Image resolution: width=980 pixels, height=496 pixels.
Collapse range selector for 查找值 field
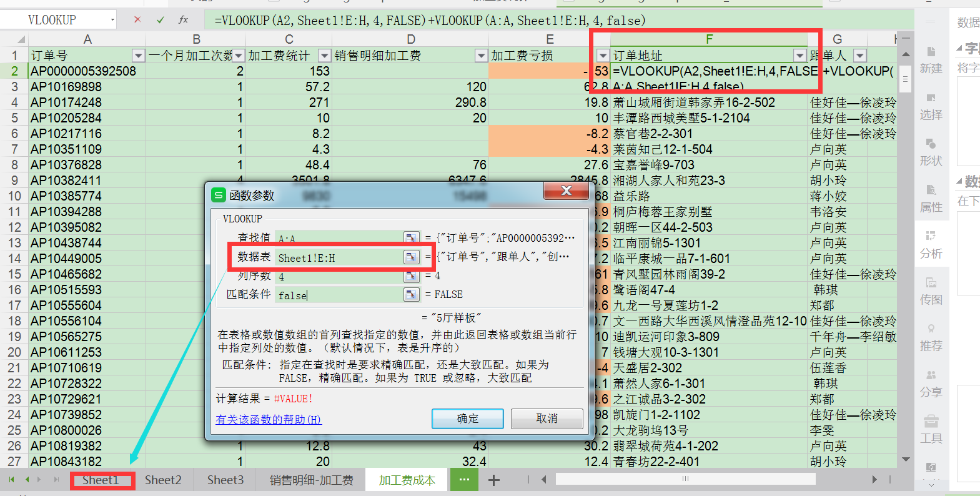point(411,238)
